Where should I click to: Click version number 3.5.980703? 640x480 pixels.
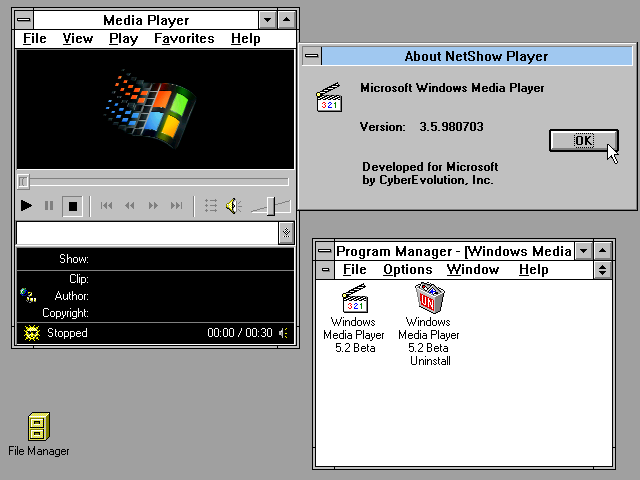pos(451,127)
